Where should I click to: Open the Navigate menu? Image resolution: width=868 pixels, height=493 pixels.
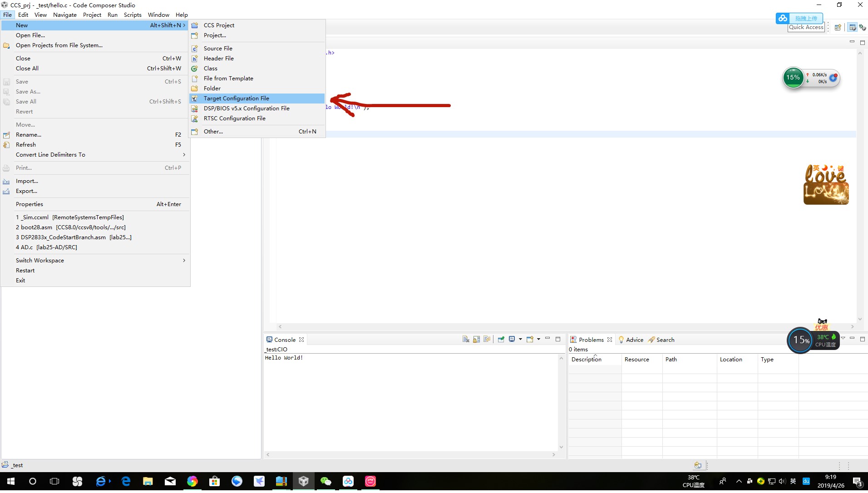click(64, 15)
